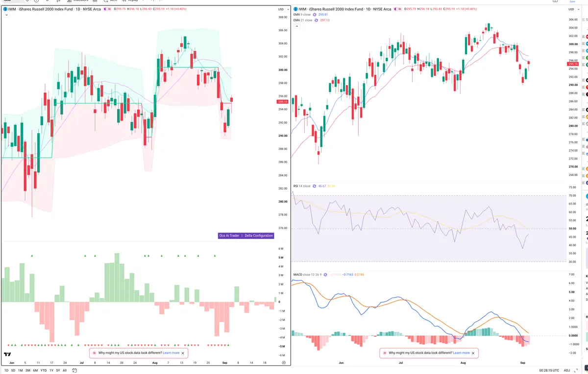Click the RSI value 46.67

(322, 186)
